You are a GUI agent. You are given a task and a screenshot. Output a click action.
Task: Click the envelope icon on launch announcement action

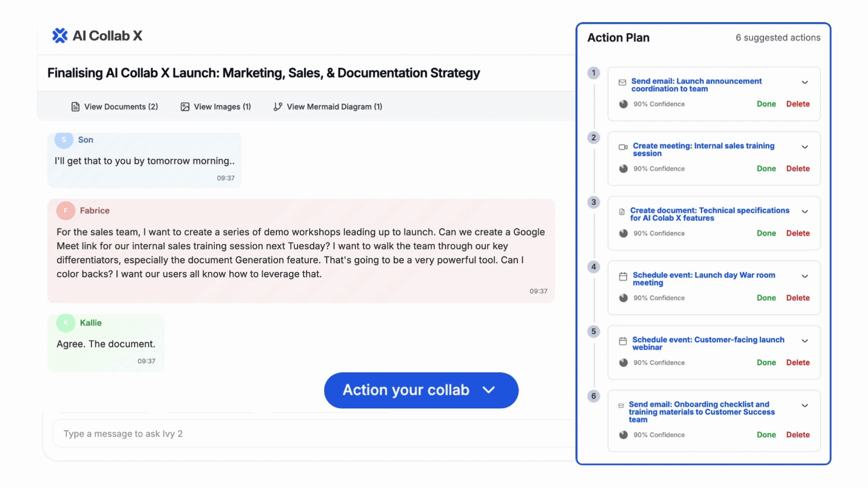(x=623, y=82)
